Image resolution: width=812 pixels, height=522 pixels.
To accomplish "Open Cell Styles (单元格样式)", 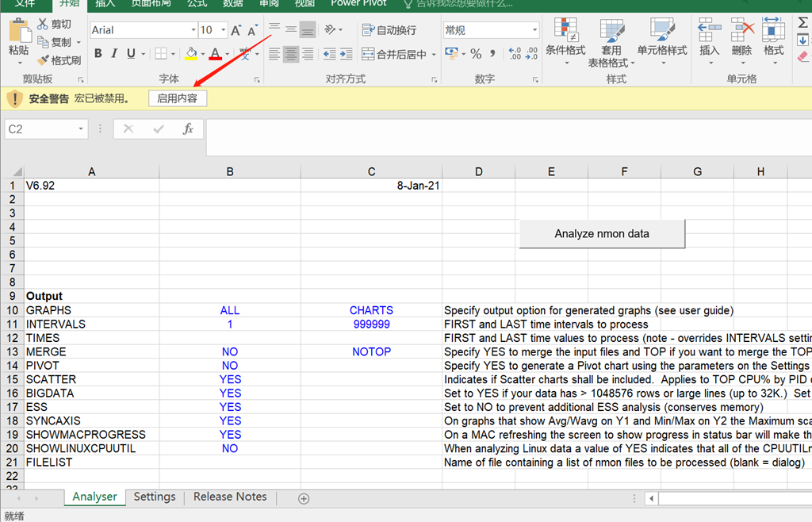I will click(662, 41).
